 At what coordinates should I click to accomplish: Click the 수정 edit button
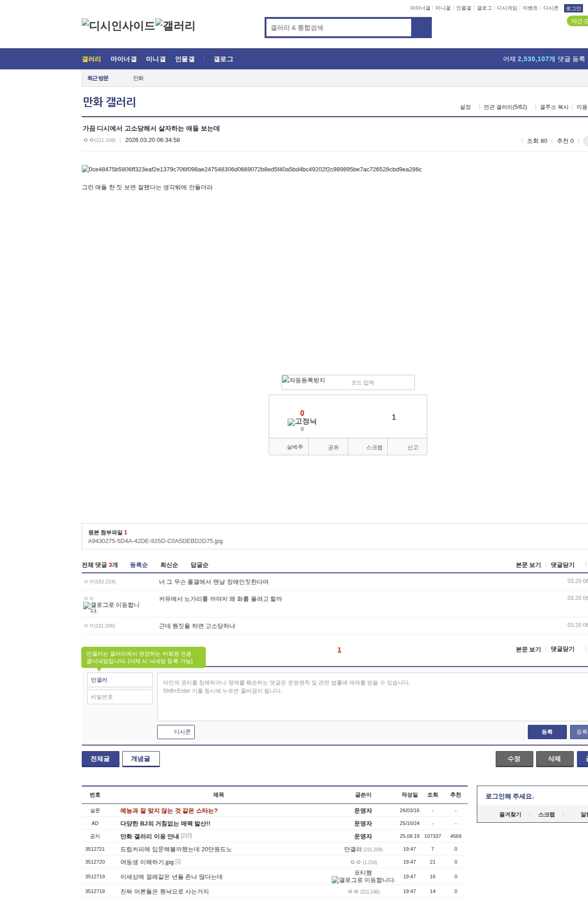(x=514, y=759)
